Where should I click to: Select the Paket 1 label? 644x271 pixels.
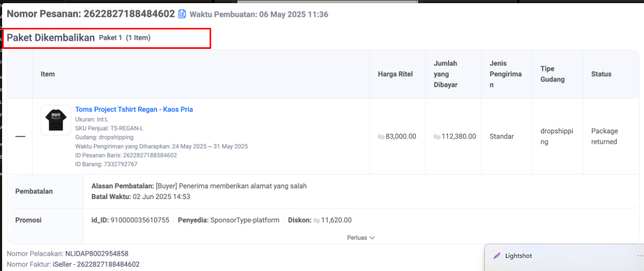[x=110, y=38]
